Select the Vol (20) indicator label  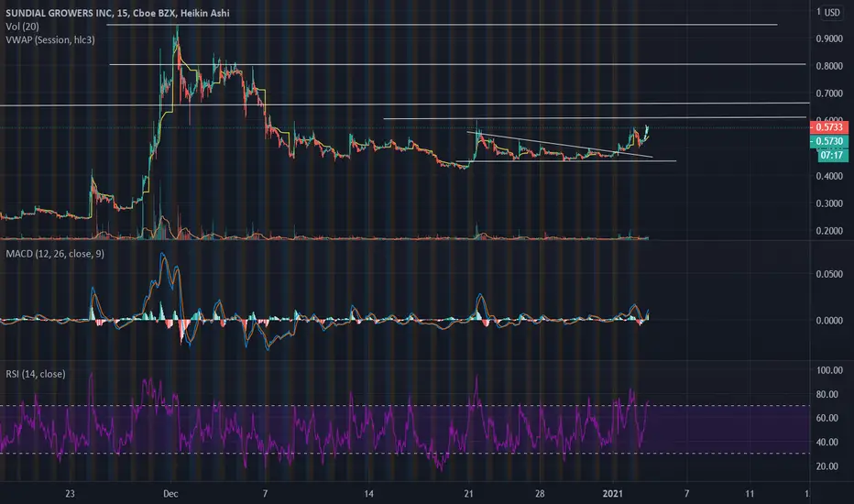[x=22, y=27]
